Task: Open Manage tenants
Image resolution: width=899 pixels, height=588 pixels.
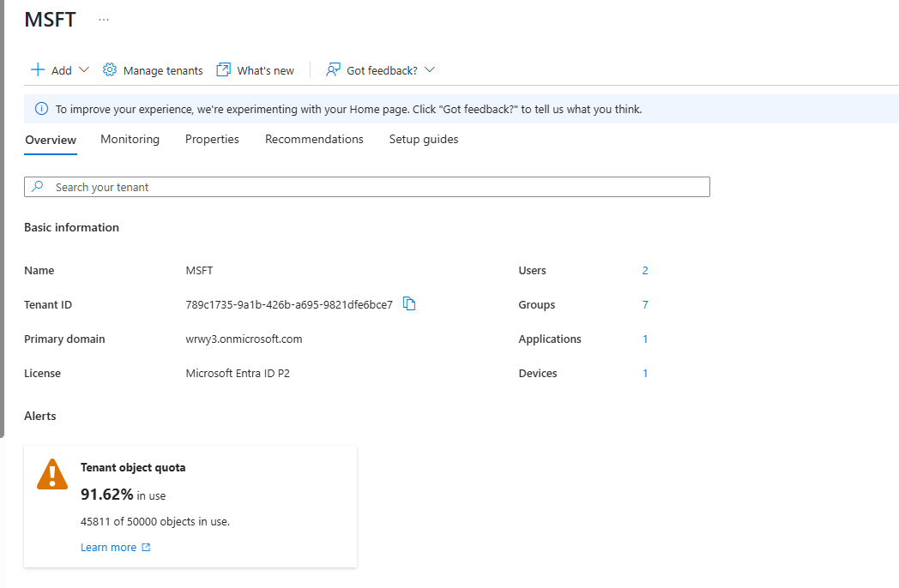Action: [163, 70]
